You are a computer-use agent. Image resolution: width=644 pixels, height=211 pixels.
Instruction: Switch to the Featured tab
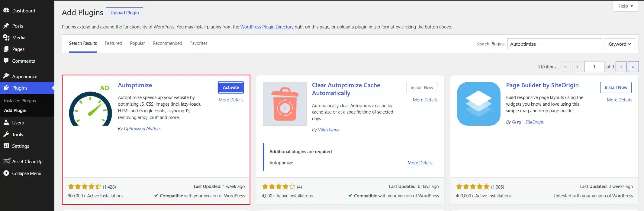[x=113, y=43]
